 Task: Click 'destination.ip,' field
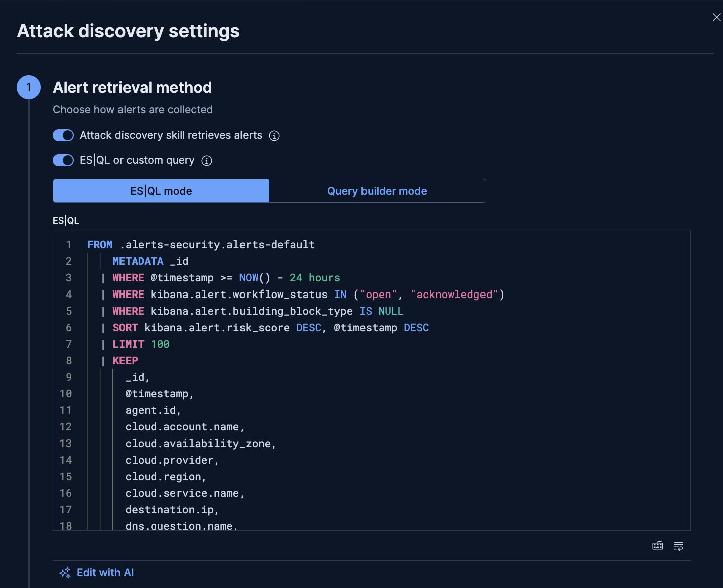(x=172, y=510)
